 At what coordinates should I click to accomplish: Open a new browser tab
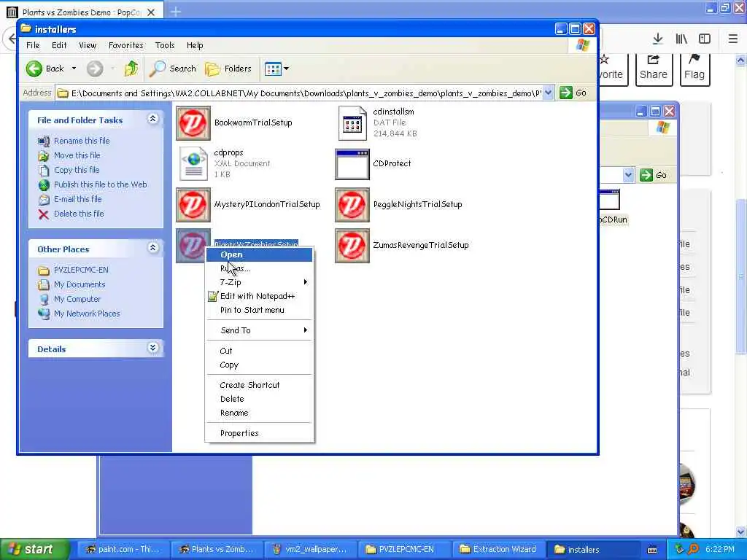(175, 12)
